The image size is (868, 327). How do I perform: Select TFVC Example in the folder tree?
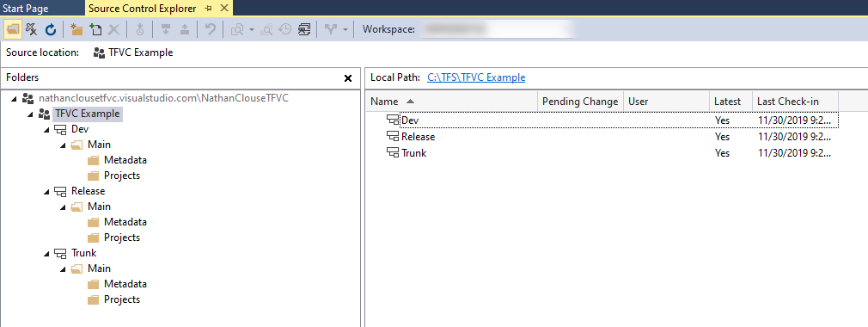pyautogui.click(x=87, y=114)
